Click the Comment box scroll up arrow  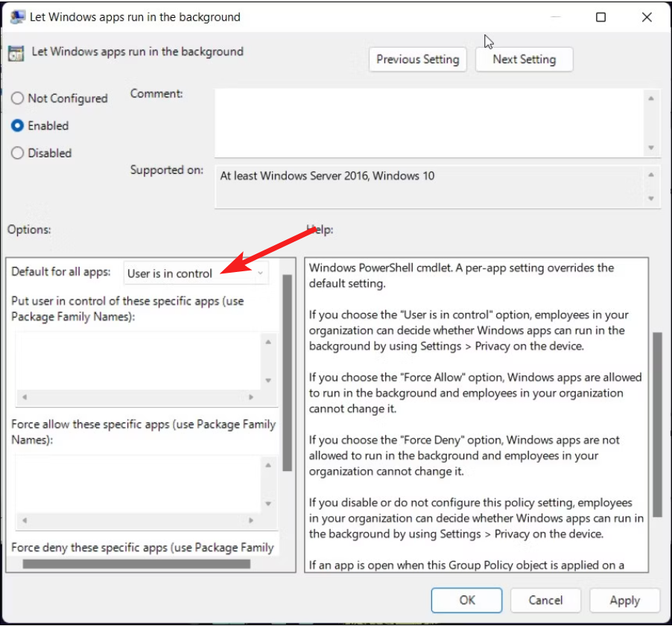[x=651, y=98]
